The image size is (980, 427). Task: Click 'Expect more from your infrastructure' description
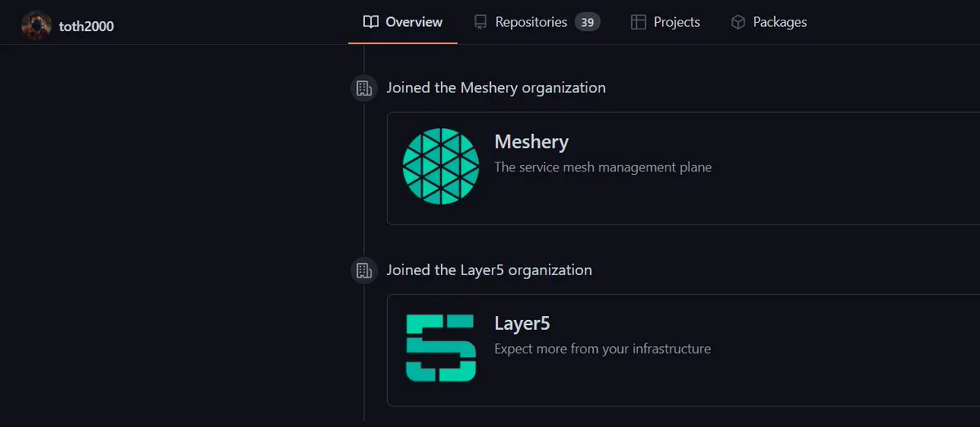603,349
